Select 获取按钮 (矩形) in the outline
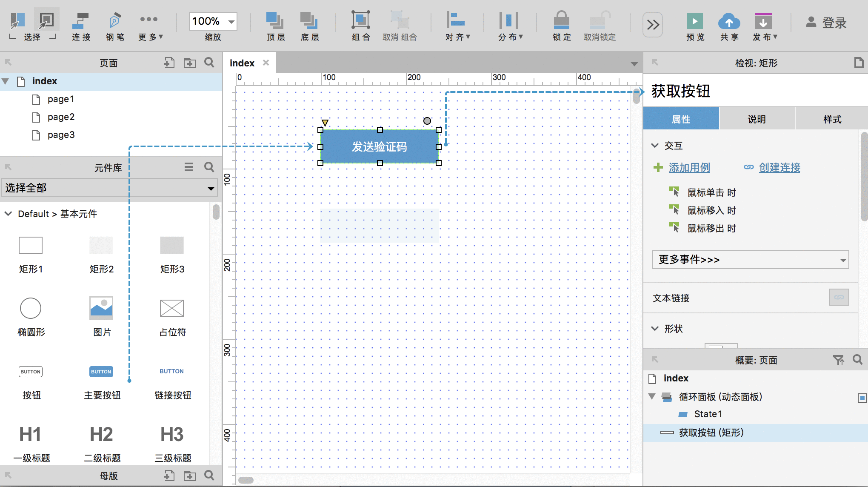 click(756, 433)
